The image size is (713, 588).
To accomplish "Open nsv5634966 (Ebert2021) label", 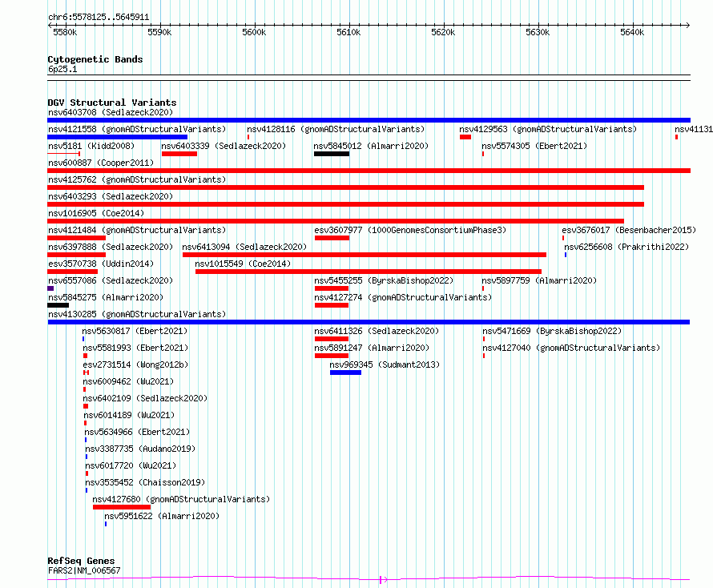I will coord(137,432).
